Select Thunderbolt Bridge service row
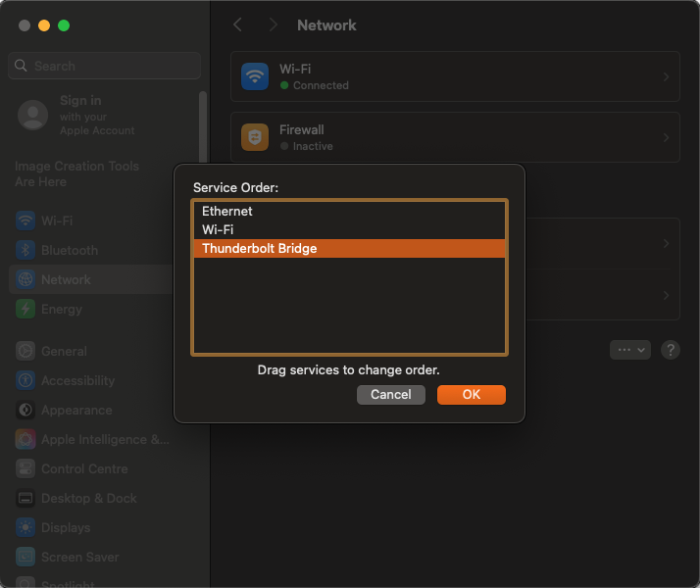This screenshot has height=588, width=700. pyautogui.click(x=349, y=249)
